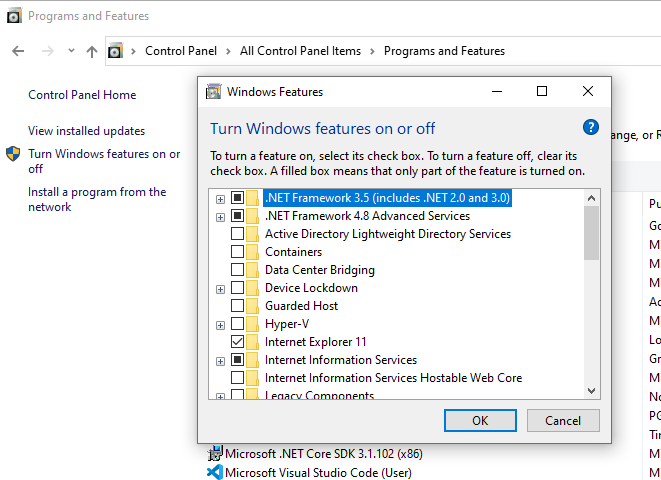Viewport: 661px width, 480px height.
Task: Navigate to Control Panel breadcrumb
Action: [181, 51]
